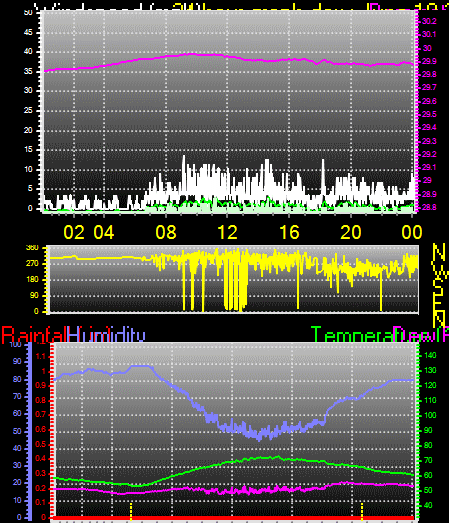Select the blue 20 humidity axis value
Image resolution: width=449 pixels, height=523 pixels.
17,483
